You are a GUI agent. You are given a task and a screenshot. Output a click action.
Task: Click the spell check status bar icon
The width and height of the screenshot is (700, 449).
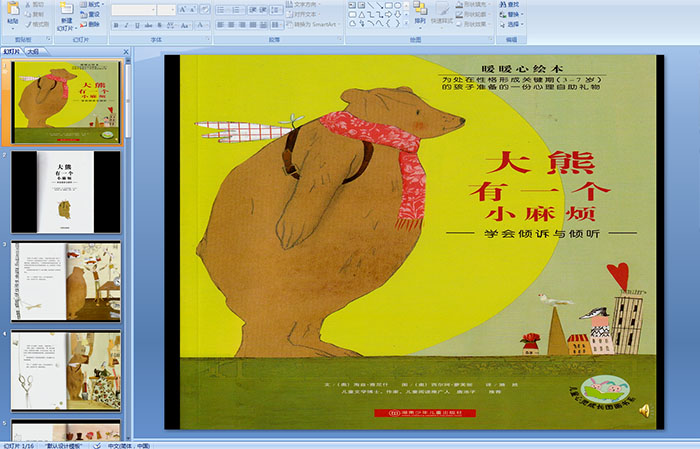pyautogui.click(x=97, y=445)
